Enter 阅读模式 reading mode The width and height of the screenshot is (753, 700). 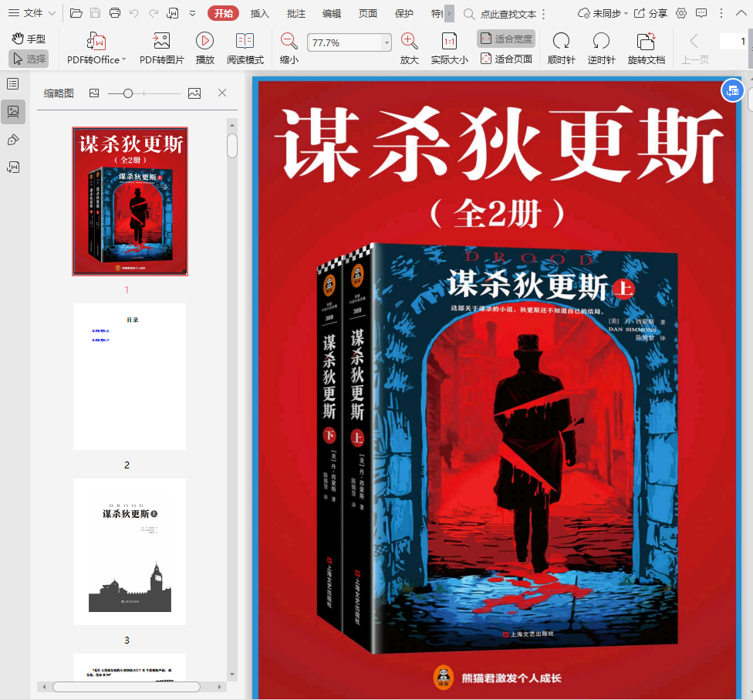245,48
